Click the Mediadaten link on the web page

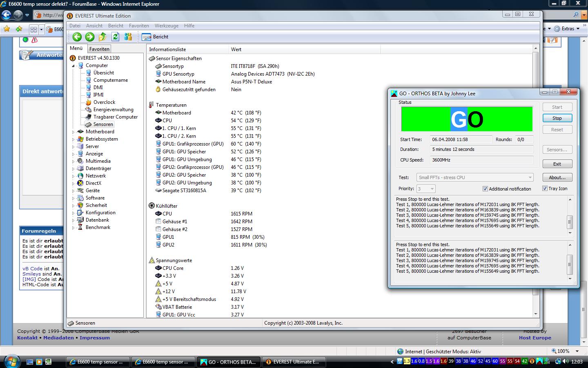click(58, 338)
